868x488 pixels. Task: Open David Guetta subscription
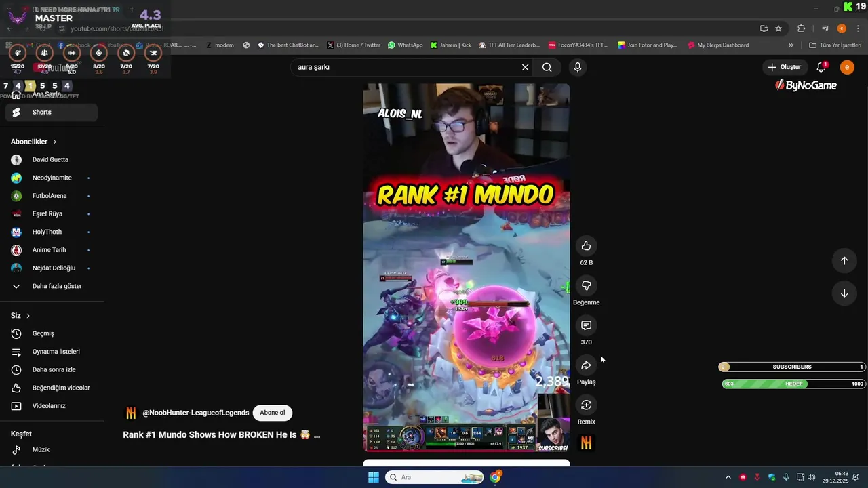pos(52,160)
